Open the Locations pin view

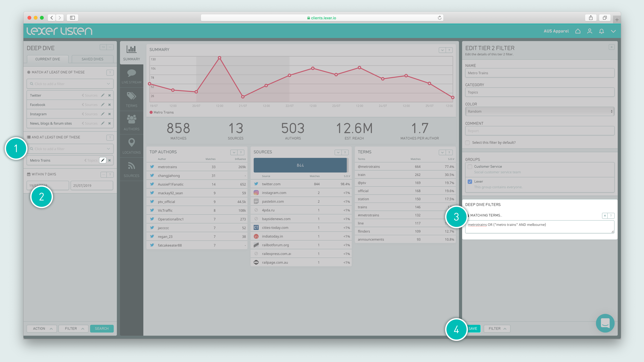point(131,146)
